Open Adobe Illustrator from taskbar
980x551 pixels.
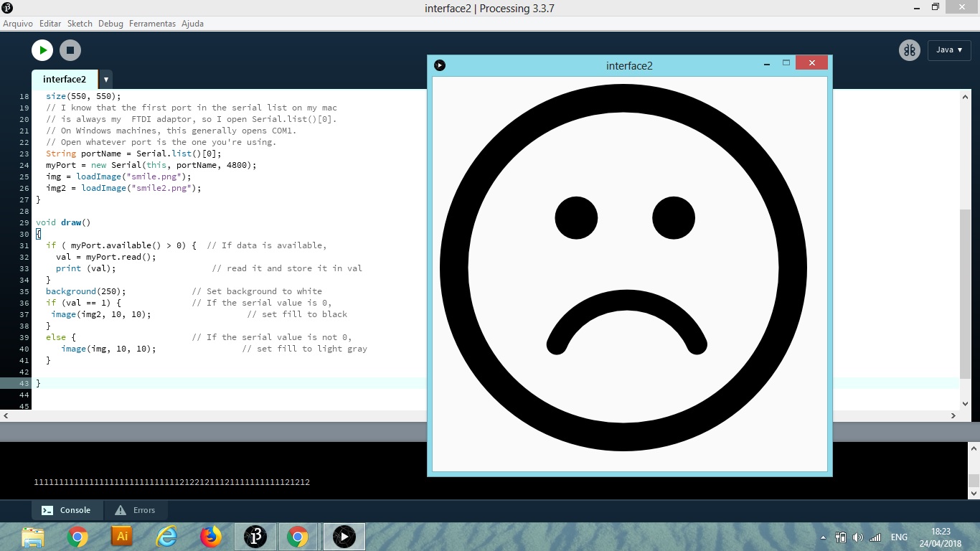click(122, 537)
